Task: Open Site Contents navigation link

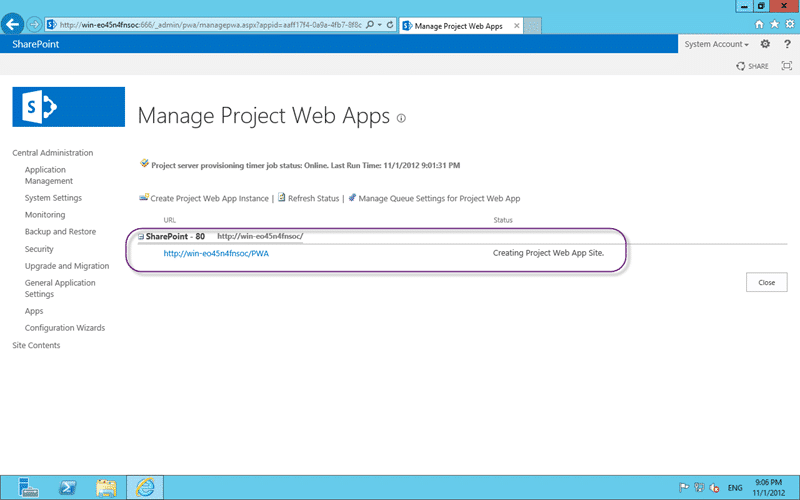Action: (x=36, y=345)
